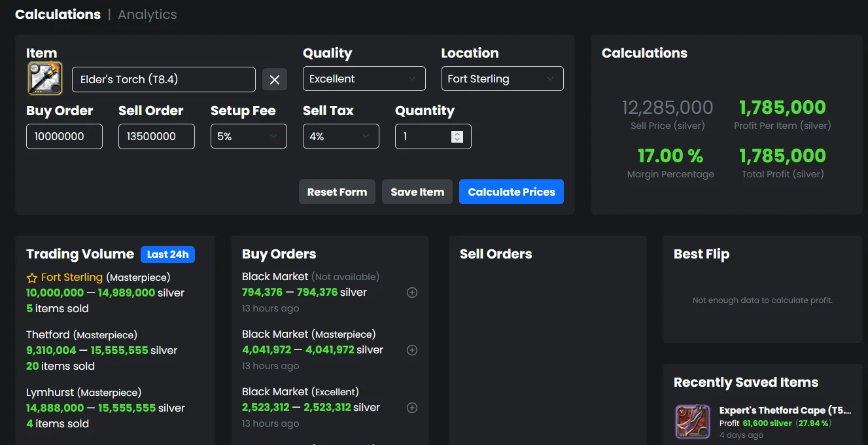Expand the Sell Tax 4% dropdown
The image size is (868, 445).
[x=341, y=136]
